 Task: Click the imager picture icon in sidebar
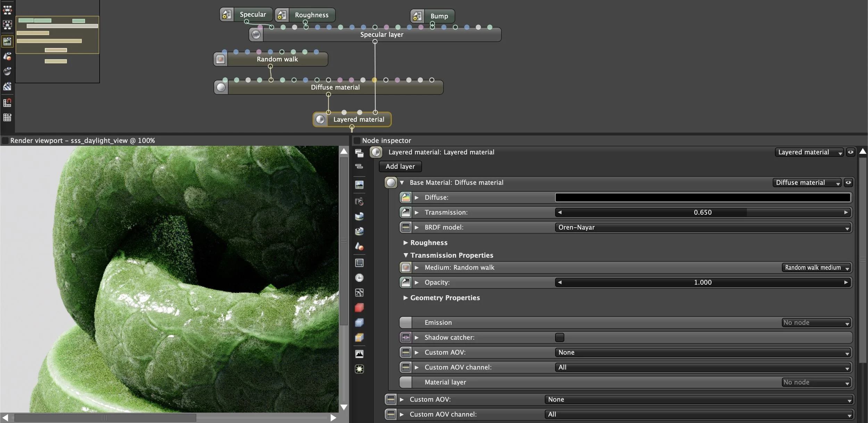coord(359,354)
